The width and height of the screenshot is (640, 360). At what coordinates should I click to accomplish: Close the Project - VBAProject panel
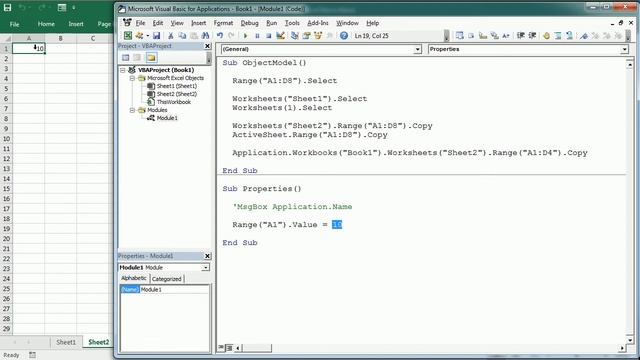point(207,46)
